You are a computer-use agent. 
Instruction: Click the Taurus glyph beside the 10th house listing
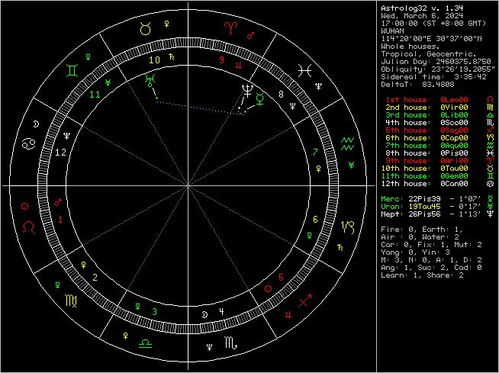pyautogui.click(x=490, y=169)
